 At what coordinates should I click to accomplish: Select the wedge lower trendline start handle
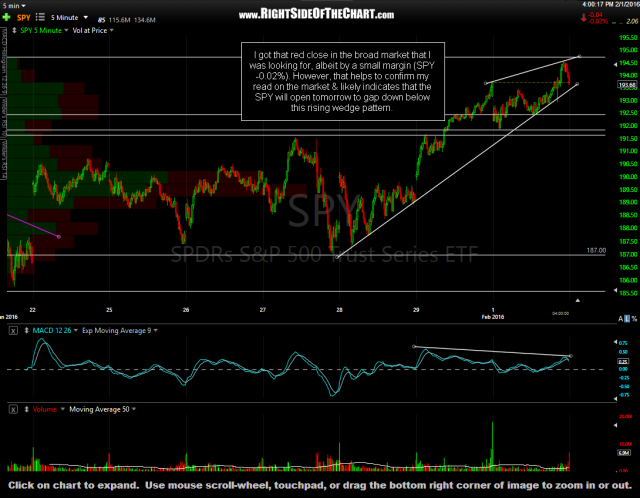click(336, 257)
